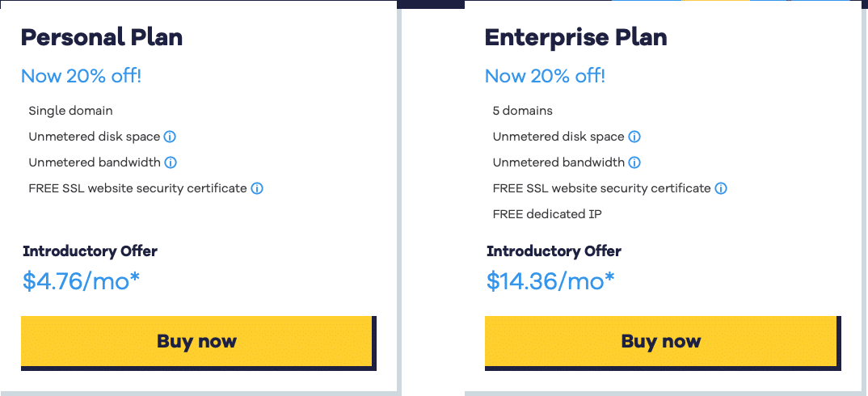Viewport: 868px width, 396px height.
Task: Click the $4.76/mo price
Action: (82, 281)
